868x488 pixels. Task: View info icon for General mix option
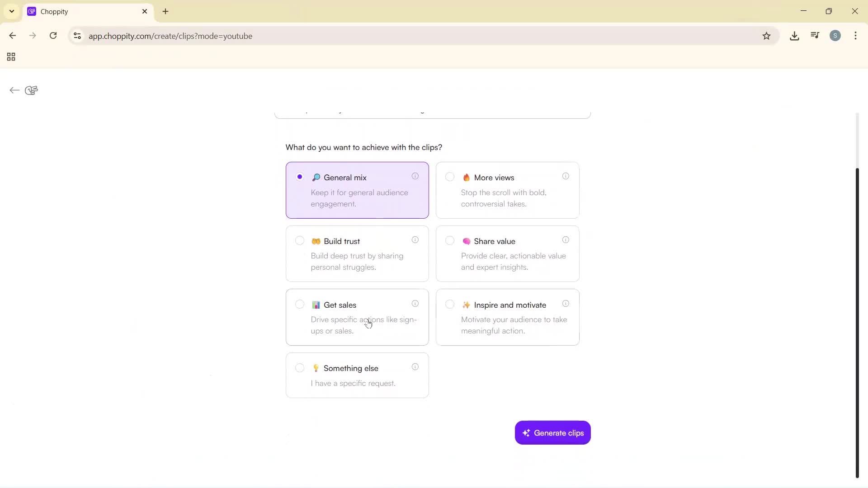[x=415, y=176]
